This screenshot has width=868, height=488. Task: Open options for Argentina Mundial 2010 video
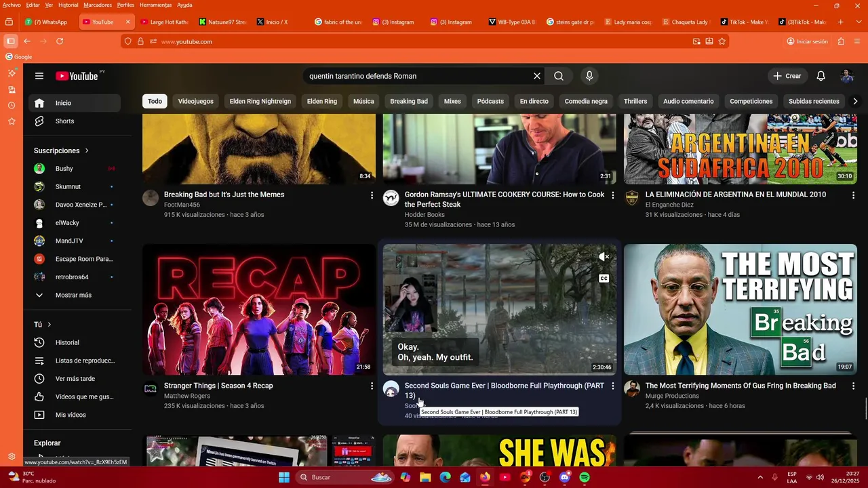pos(854,195)
